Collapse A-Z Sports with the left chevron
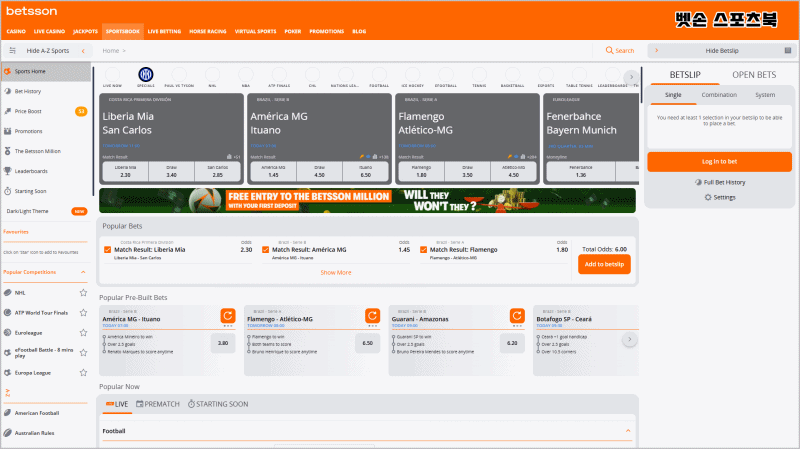The width and height of the screenshot is (800, 449). click(x=83, y=51)
